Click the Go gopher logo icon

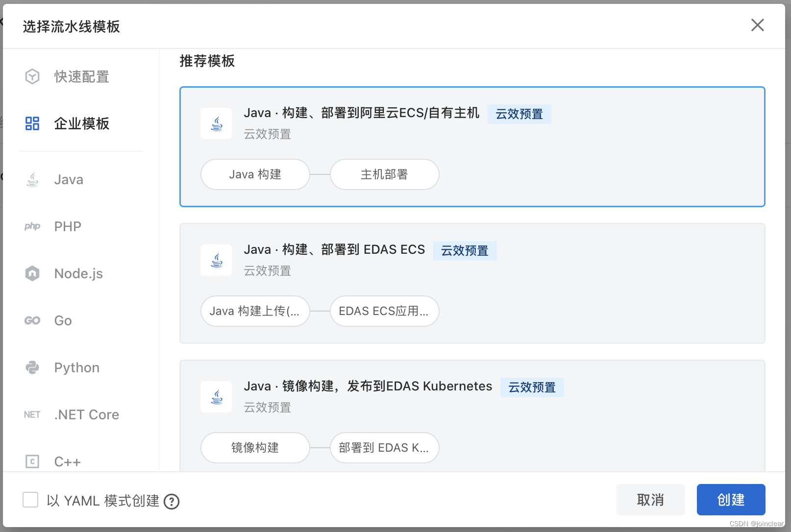[32, 320]
